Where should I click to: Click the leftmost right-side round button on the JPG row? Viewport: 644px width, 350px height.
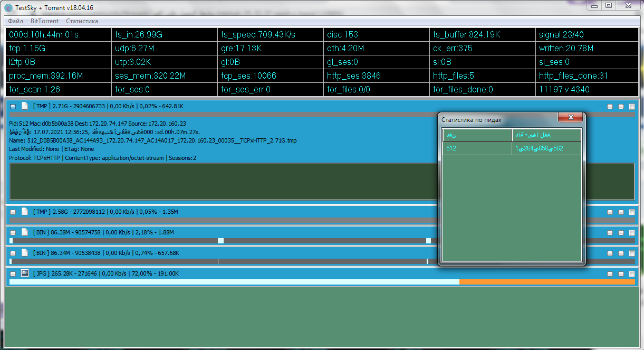click(x=610, y=274)
